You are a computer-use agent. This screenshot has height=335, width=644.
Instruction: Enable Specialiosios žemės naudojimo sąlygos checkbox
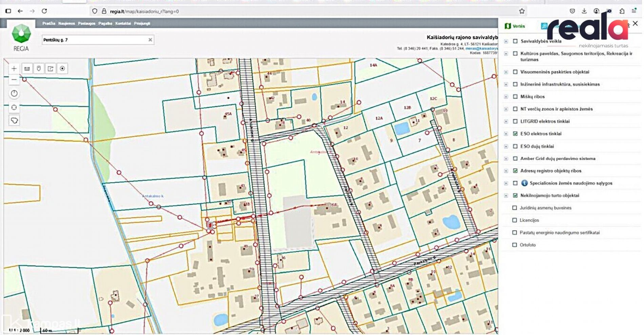[515, 183]
